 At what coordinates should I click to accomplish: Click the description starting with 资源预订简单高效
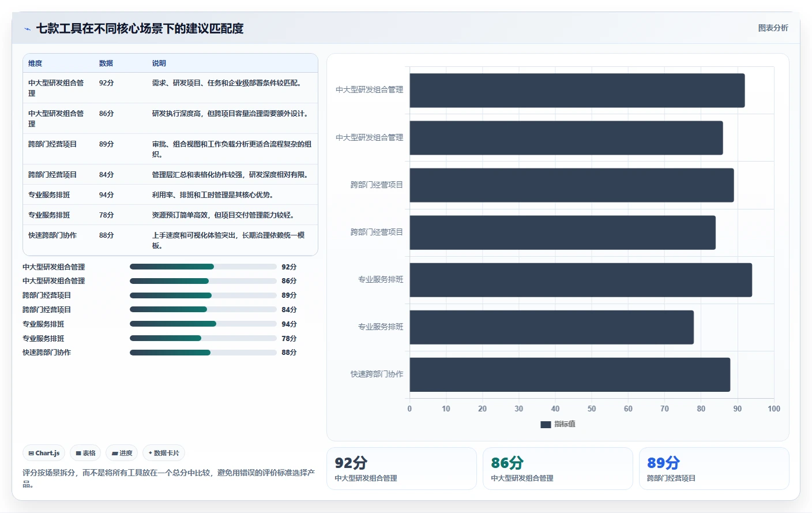[223, 215]
